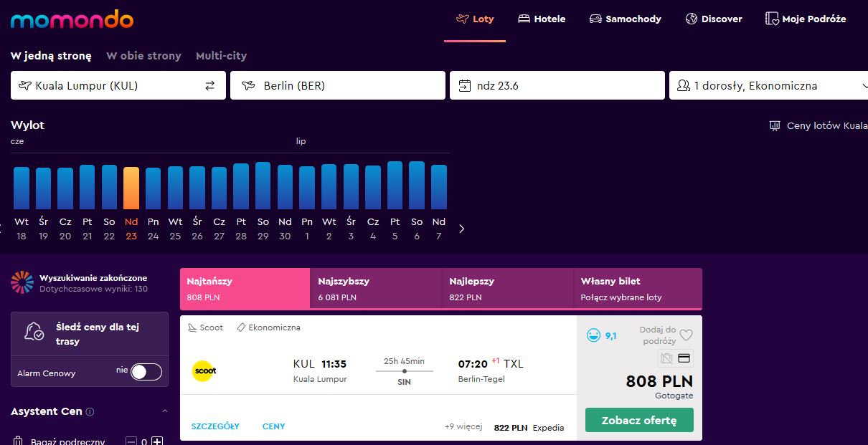Open the passengers and class dropdown
Image resolution: width=868 pixels, height=445 pixels.
tap(768, 85)
